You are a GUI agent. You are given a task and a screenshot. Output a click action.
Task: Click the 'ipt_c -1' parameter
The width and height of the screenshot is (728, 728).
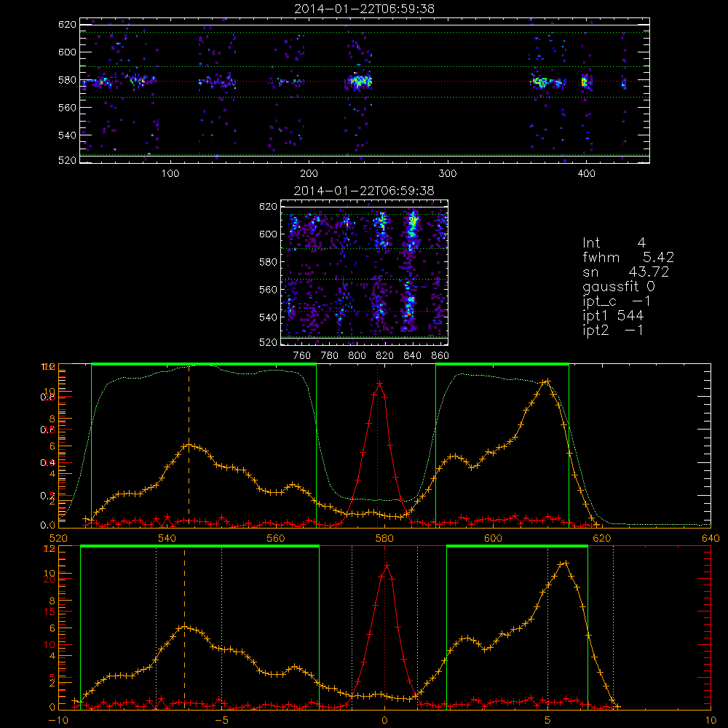[x=617, y=301]
